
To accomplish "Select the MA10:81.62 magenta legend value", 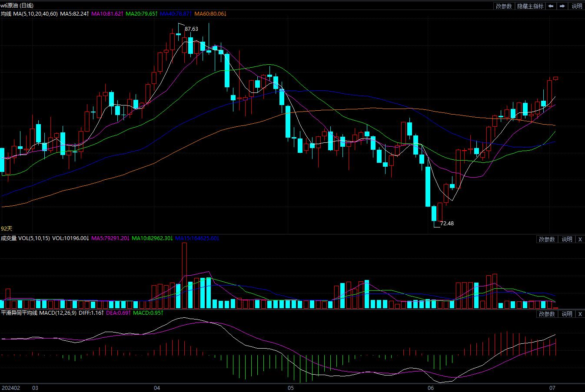I will pyautogui.click(x=107, y=14).
